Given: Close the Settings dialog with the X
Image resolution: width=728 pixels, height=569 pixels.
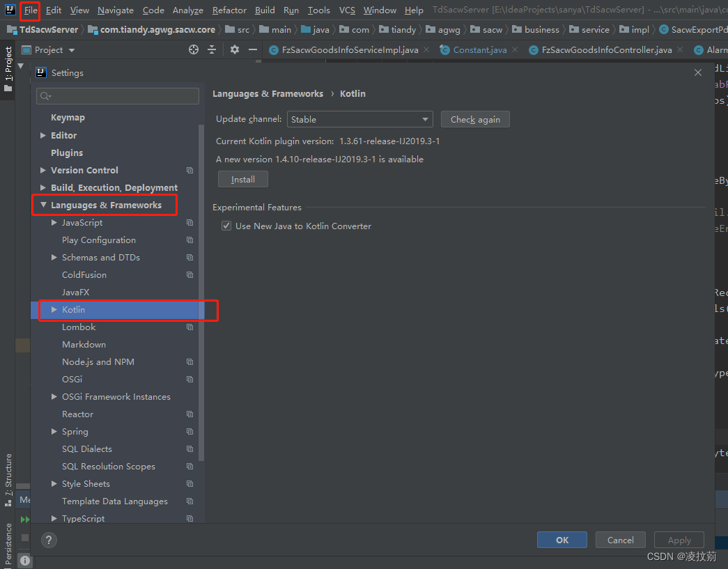Looking at the screenshot, I should tap(698, 72).
